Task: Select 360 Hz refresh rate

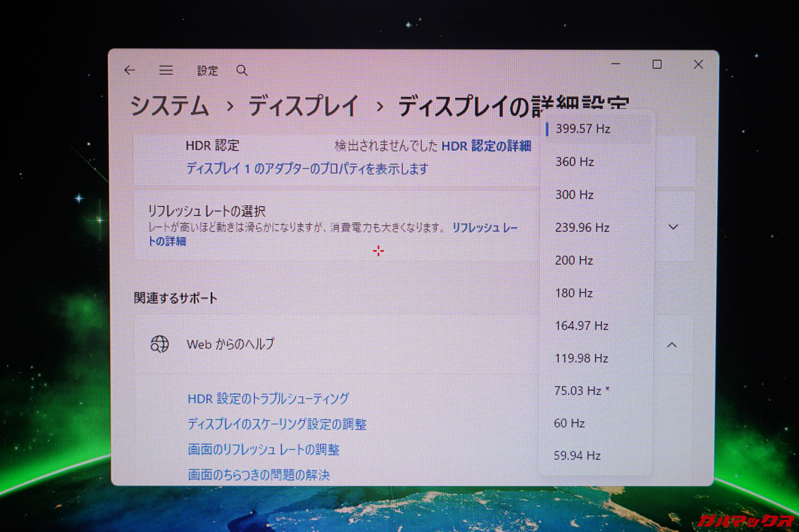Action: [x=574, y=162]
